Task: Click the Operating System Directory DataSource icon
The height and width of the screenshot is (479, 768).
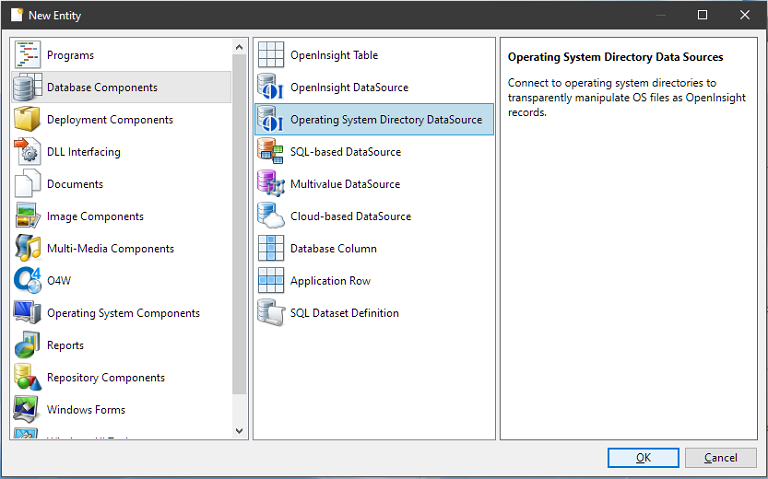Action: click(x=271, y=119)
